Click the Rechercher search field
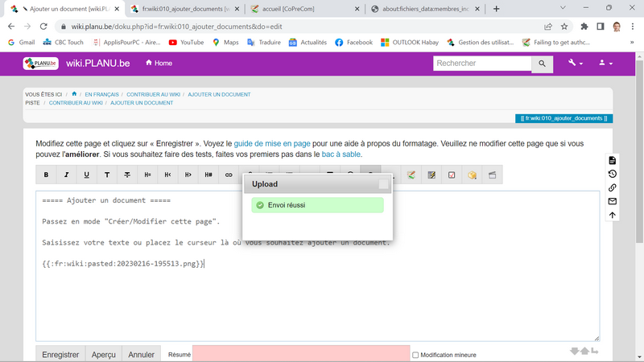The image size is (644, 362). click(x=481, y=64)
